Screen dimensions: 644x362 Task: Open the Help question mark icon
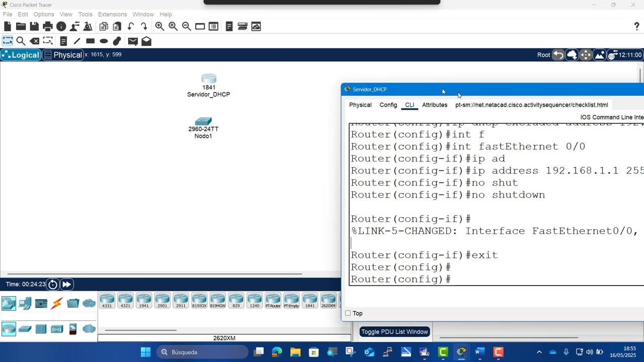tap(636, 27)
